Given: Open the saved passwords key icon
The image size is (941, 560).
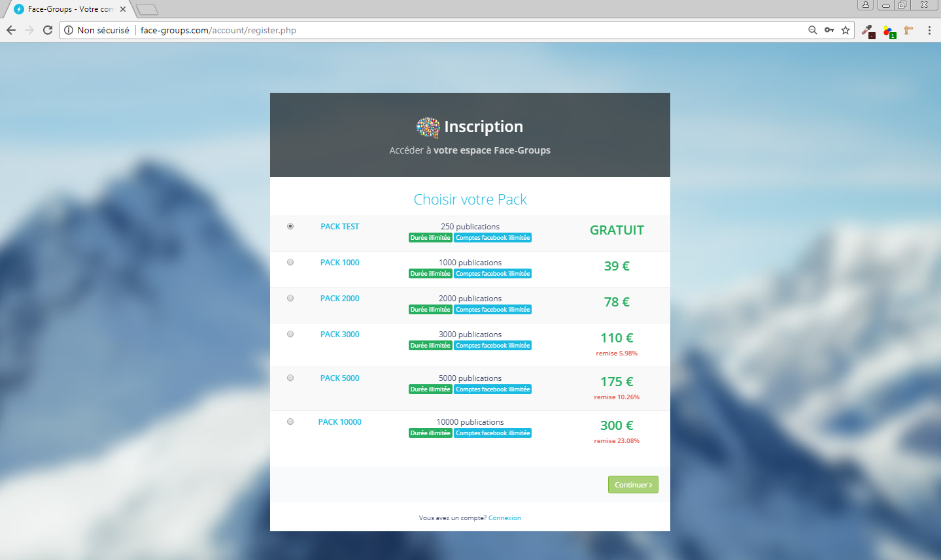Looking at the screenshot, I should 829,30.
